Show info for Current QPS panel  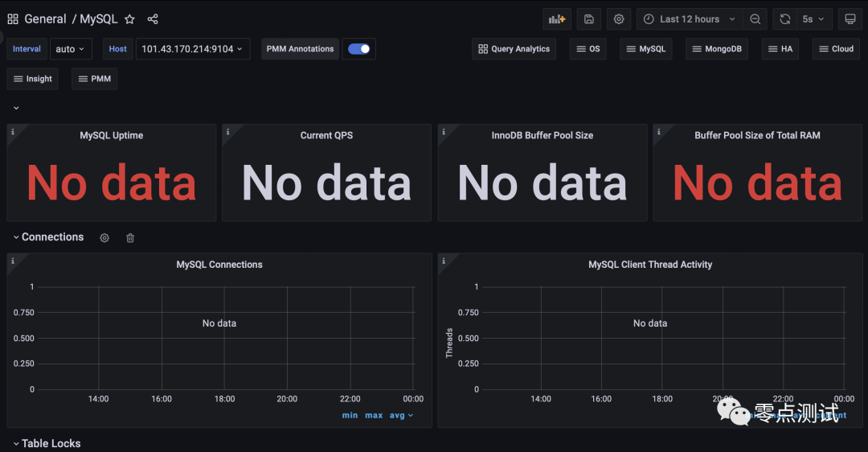228,132
